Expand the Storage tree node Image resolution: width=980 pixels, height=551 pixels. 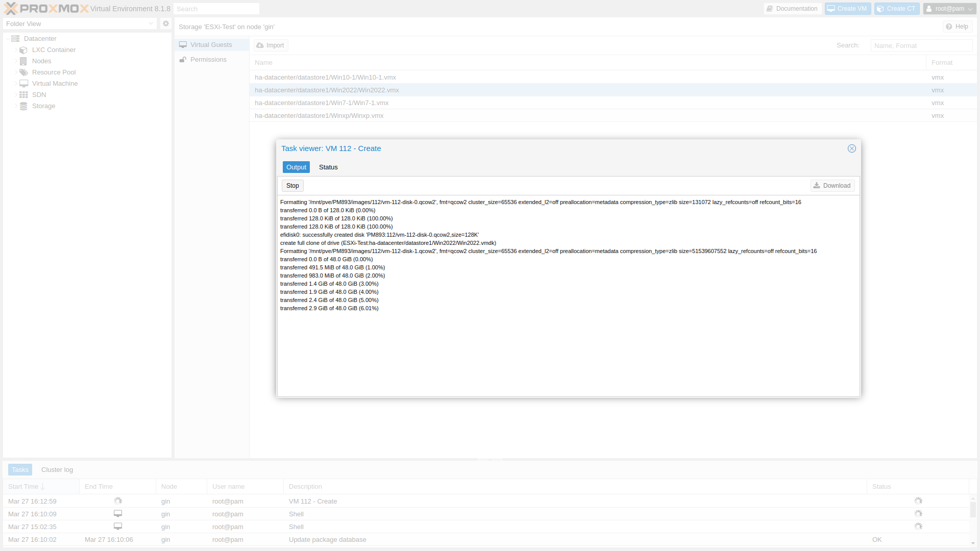[16, 106]
